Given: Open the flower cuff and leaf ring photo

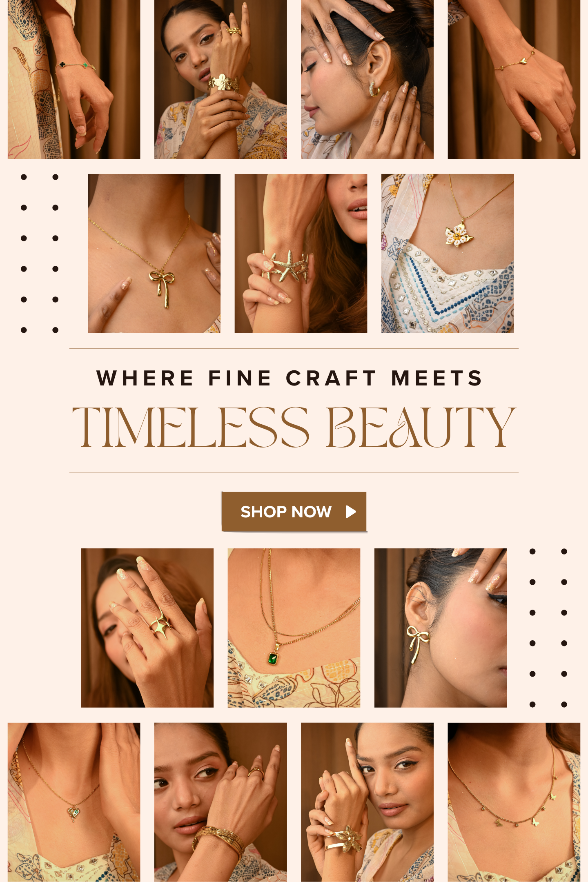Looking at the screenshot, I should point(220,80).
